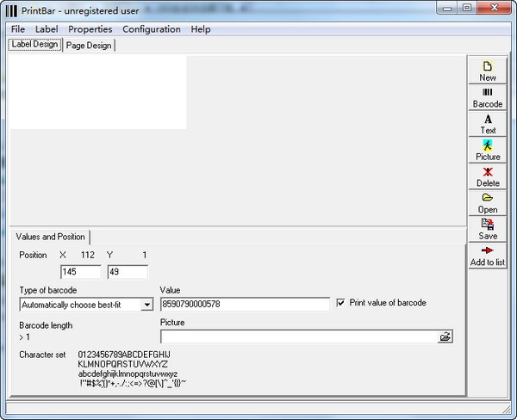517x420 pixels.
Task: Click the Picture path input field
Action: 299,337
